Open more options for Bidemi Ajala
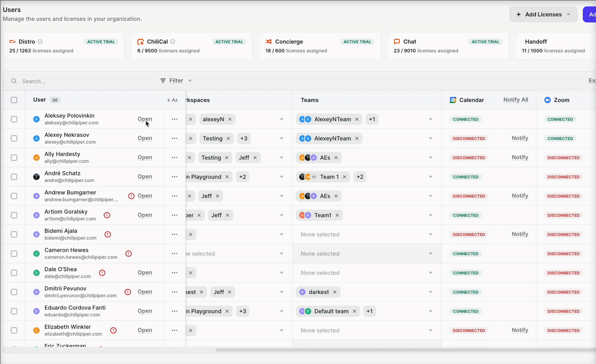This screenshot has height=364, width=596. [x=175, y=234]
